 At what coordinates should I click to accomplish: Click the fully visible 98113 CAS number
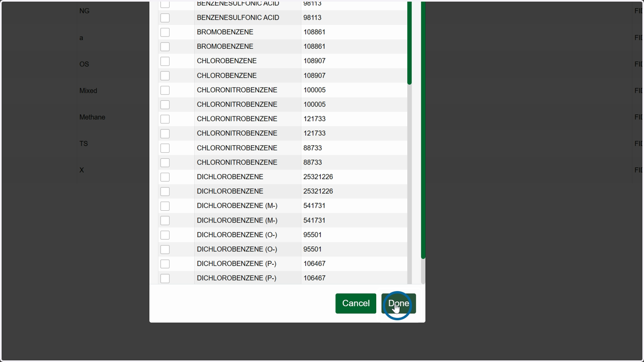coord(312,18)
